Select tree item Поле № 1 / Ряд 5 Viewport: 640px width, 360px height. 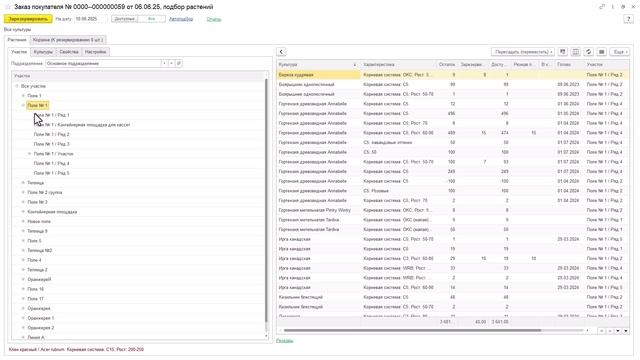(x=52, y=173)
